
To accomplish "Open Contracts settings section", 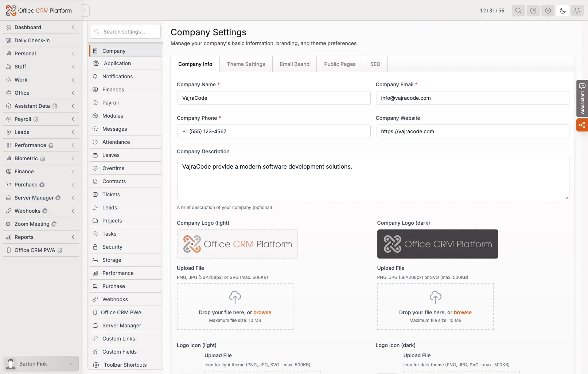I will click(x=125, y=181).
